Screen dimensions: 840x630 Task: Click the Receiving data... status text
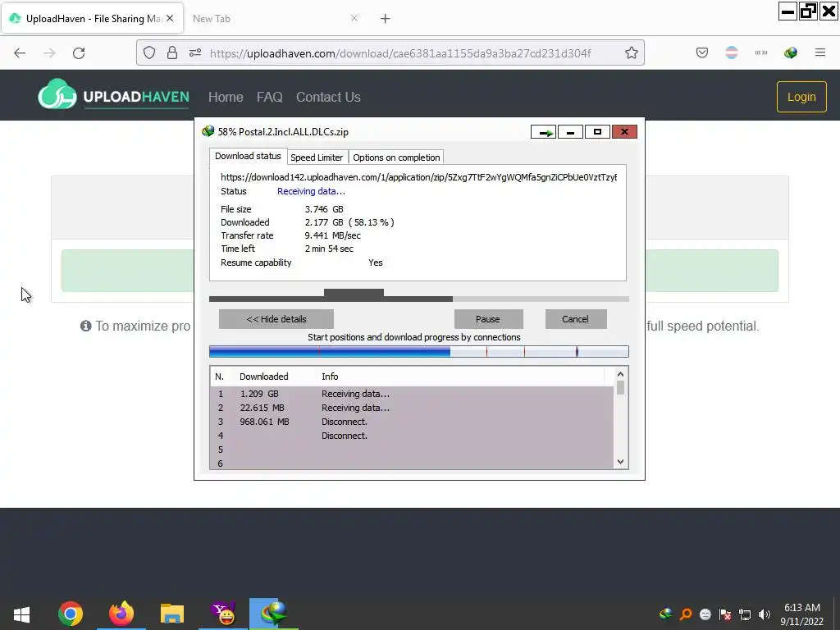point(311,191)
